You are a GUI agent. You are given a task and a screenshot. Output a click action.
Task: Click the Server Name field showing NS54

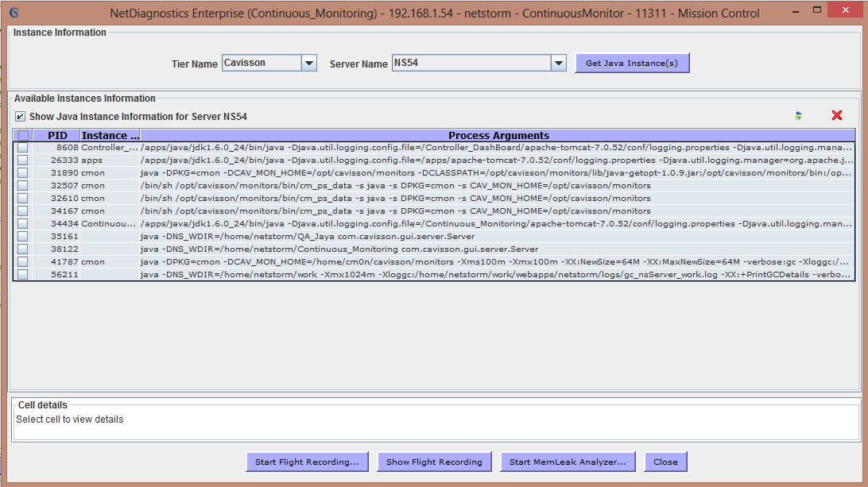pos(471,63)
